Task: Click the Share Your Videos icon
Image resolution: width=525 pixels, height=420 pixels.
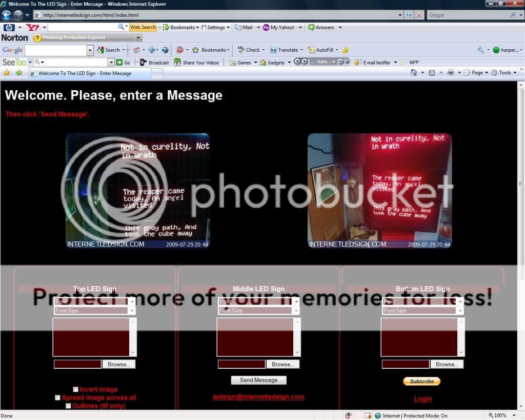Action: pyautogui.click(x=177, y=63)
